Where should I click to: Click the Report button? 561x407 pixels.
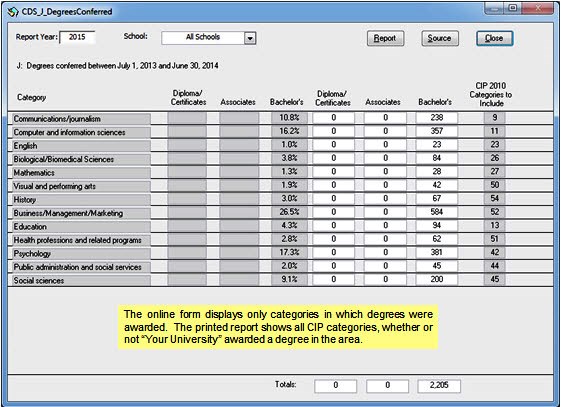click(385, 38)
